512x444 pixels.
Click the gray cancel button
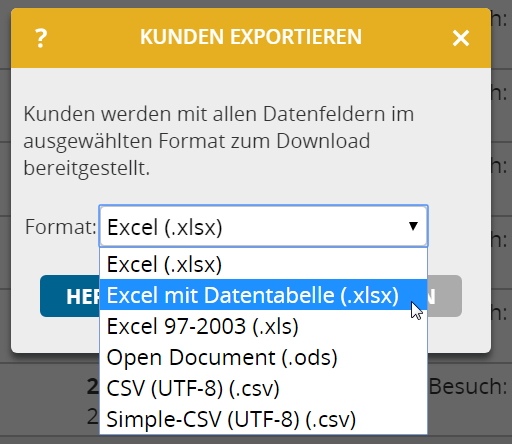coord(445,296)
